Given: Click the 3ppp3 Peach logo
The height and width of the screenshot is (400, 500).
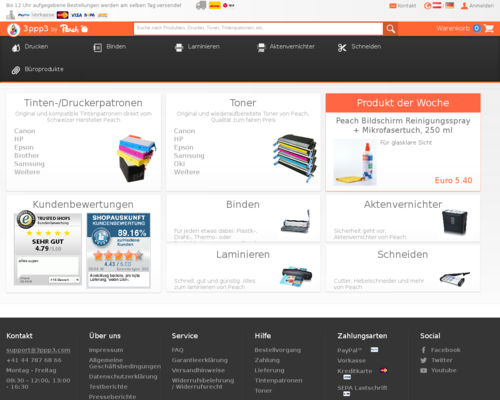Looking at the screenshot, I should pos(48,29).
